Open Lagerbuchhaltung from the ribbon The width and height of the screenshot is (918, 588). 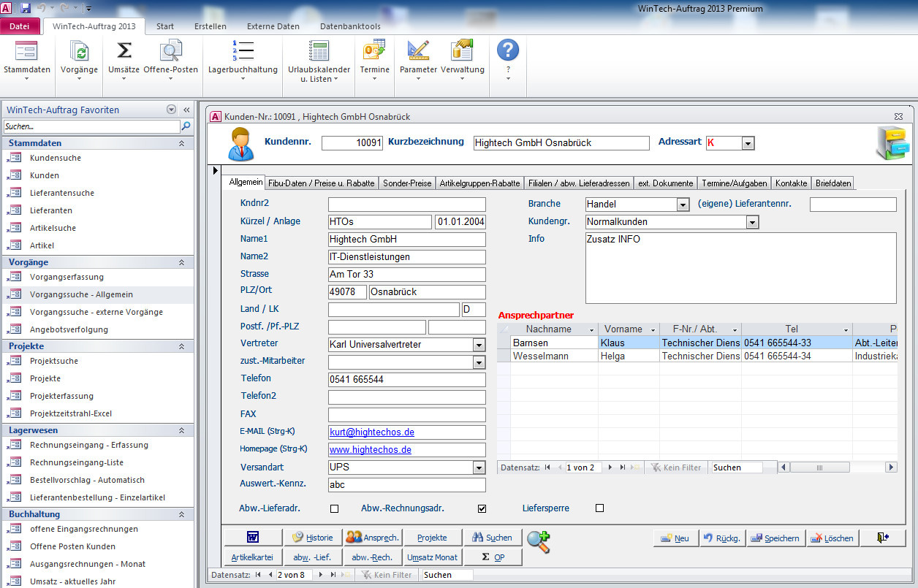tap(243, 51)
